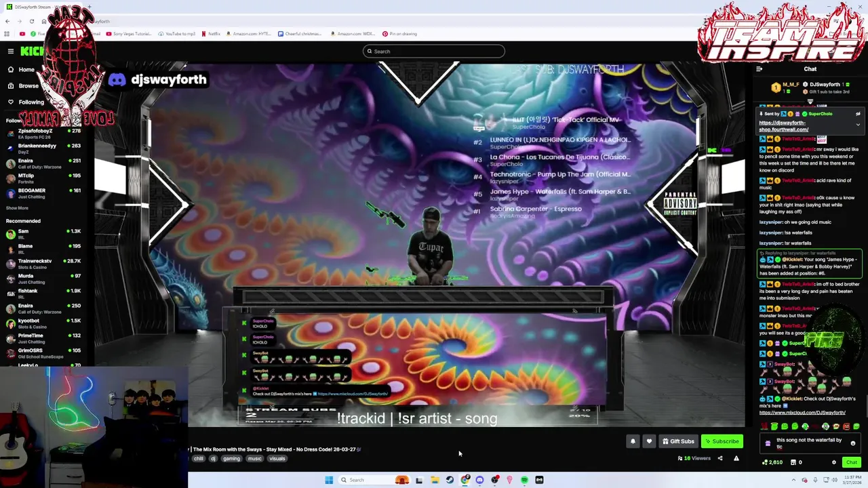Open djswayforth-shop.fourthwall.com pinned link
Screen dimensions: 868x488
[783, 125]
